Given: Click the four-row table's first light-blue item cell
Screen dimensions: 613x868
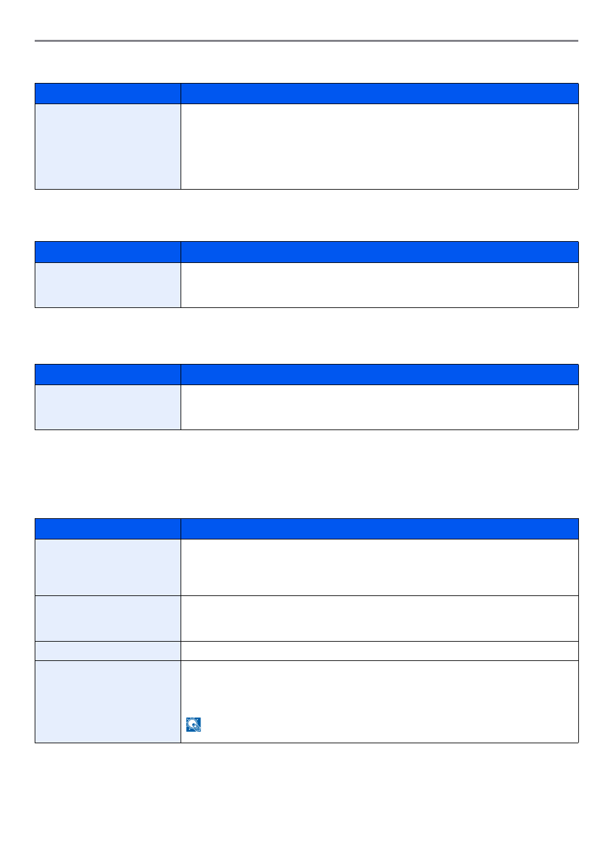Looking at the screenshot, I should (x=108, y=567).
